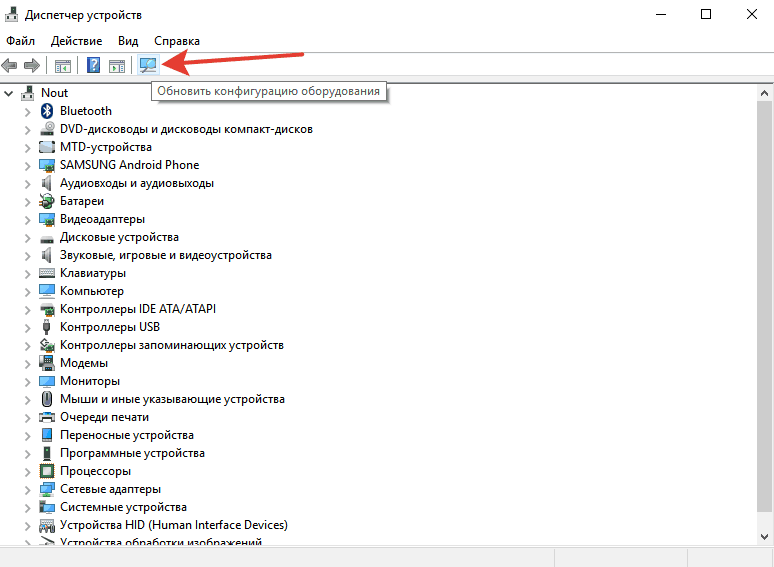Expand the MTD-устройства category
774x567 pixels.
pyautogui.click(x=28, y=148)
